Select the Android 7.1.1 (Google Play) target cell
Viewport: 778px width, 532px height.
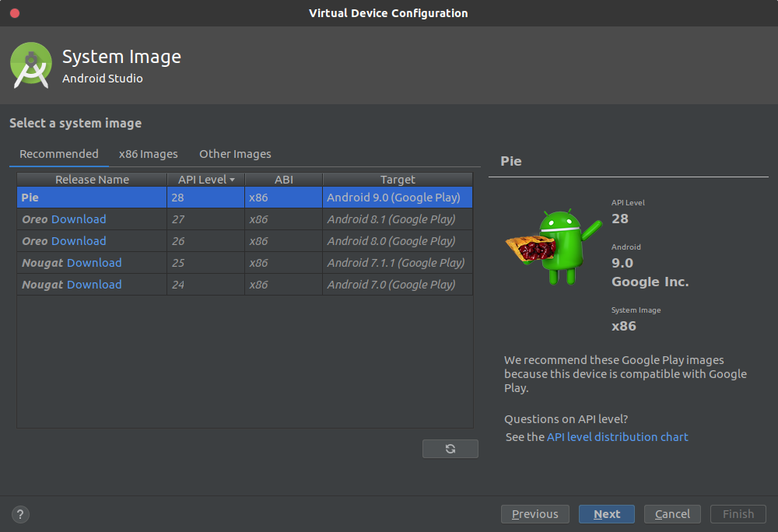tap(398, 263)
